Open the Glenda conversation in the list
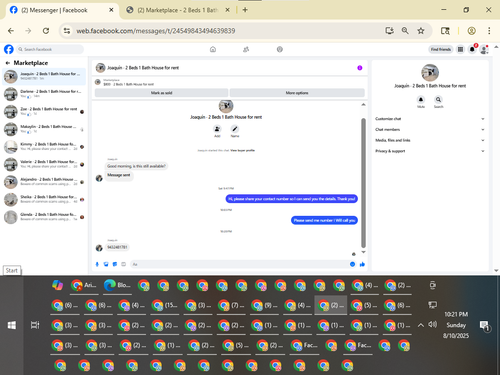 [x=44, y=217]
